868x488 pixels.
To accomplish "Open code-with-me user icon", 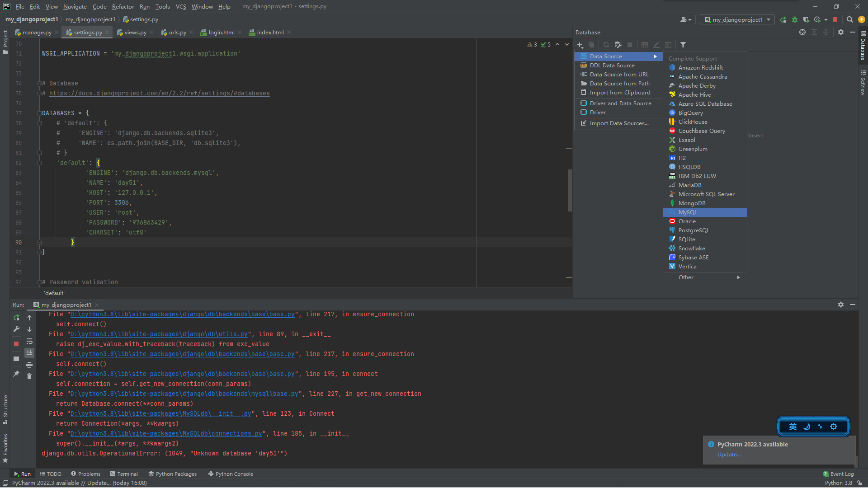I will tap(686, 19).
